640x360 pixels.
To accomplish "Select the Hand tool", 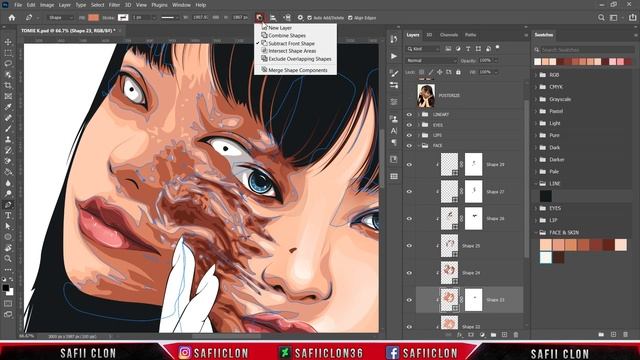I will pos(8,248).
